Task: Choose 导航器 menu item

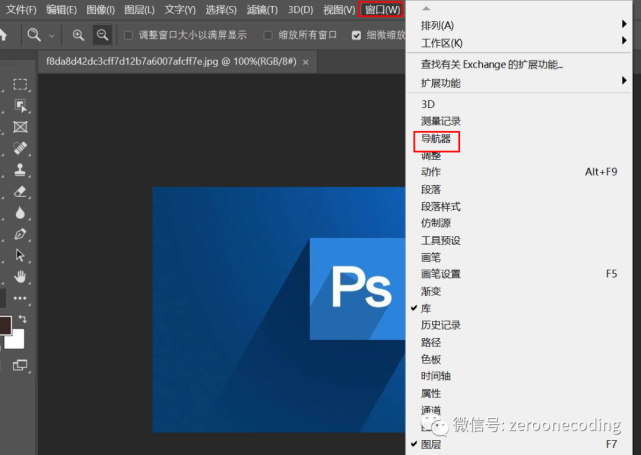Action: [519, 139]
